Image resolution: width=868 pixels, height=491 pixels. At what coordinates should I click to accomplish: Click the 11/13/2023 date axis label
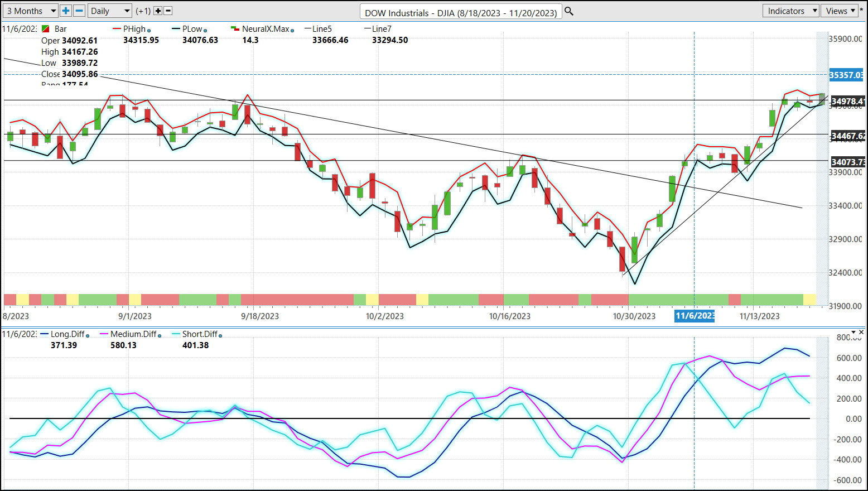pyautogui.click(x=760, y=316)
